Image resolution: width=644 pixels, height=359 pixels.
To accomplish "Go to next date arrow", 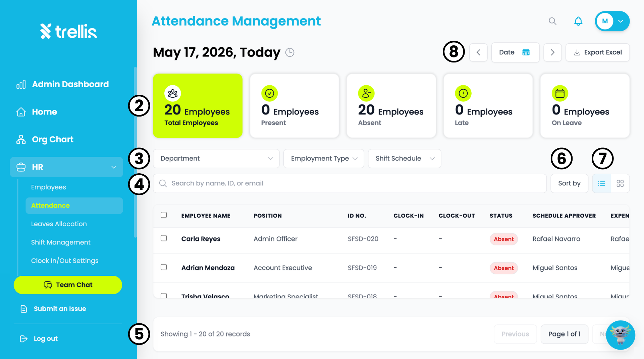I will (x=552, y=52).
